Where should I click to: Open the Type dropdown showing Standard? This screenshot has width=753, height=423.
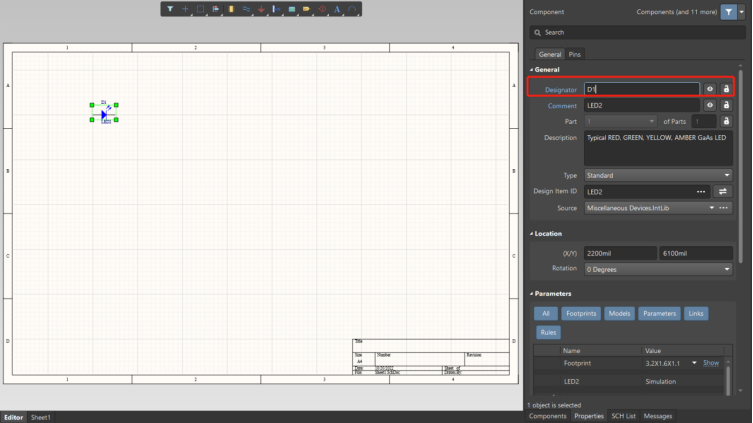click(x=658, y=175)
